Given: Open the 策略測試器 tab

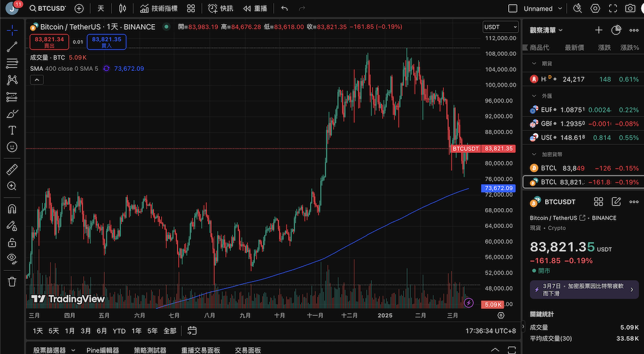Looking at the screenshot, I should [x=150, y=350].
